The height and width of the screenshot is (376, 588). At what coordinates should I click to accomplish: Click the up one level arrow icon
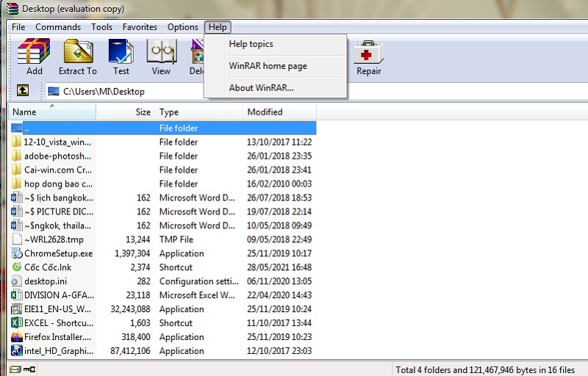point(23,90)
